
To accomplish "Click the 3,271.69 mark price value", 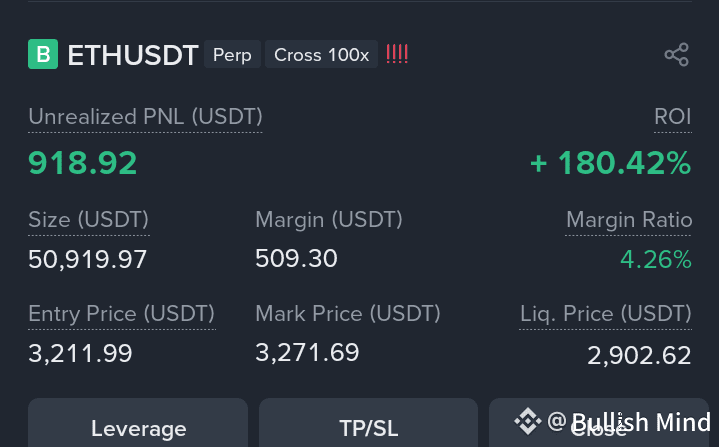I will click(x=307, y=353).
